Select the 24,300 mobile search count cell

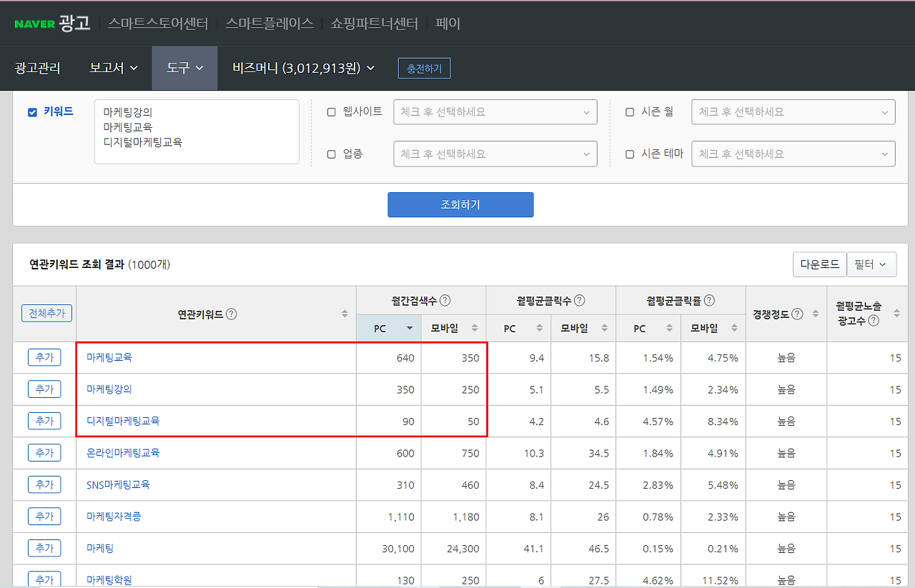[x=454, y=549]
